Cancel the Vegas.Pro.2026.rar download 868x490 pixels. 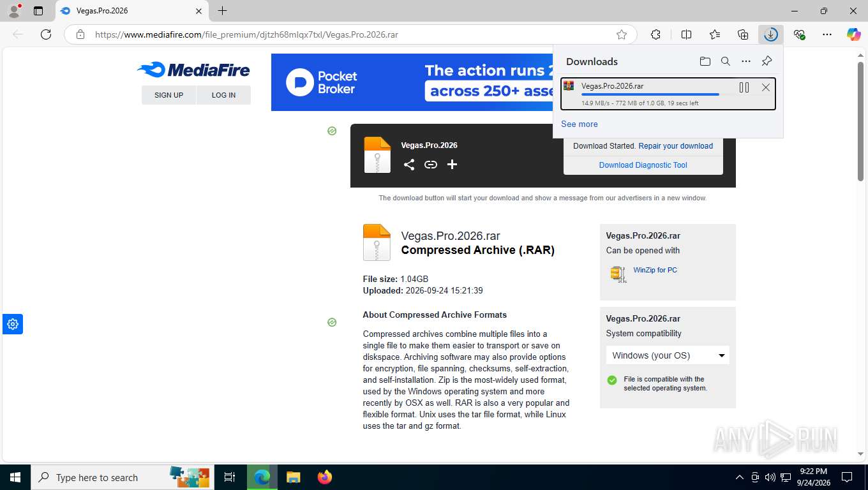(765, 87)
